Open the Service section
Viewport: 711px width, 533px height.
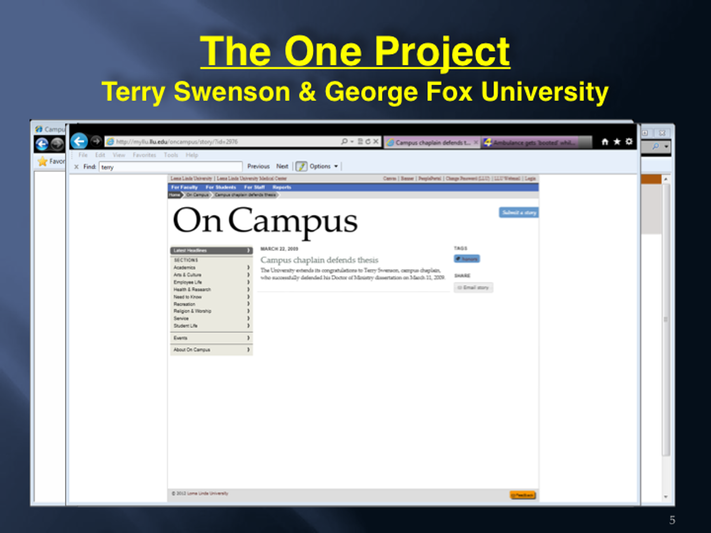(211, 318)
